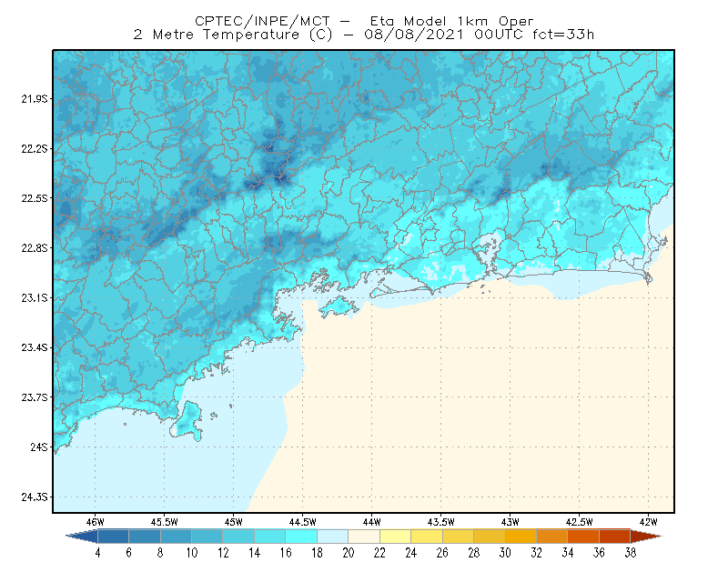This screenshot has width=728, height=562.
Task: Click the 18-20 degree pale blue swatch
Action: [x=332, y=536]
